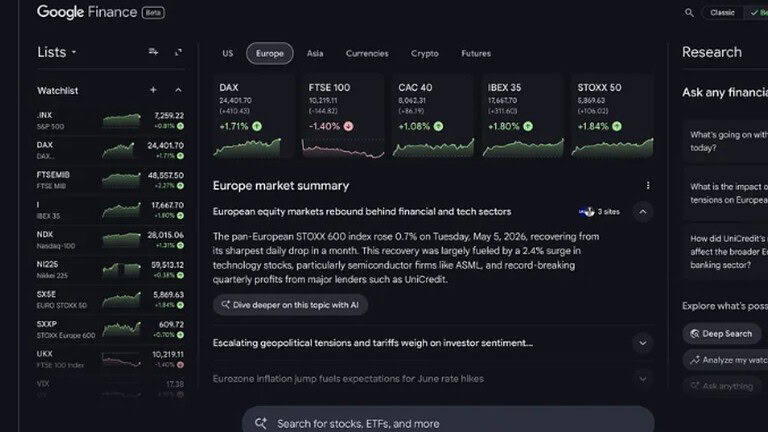Screen dimensions: 768x432
Task: Open the CAC 40 index card
Action: point(433,117)
